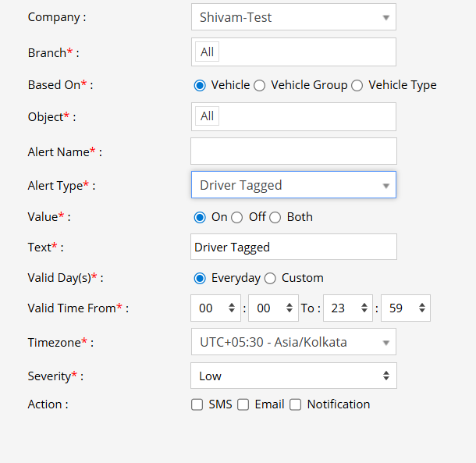476x463 pixels.
Task: Expand the Alert Type dropdown
Action: [293, 185]
